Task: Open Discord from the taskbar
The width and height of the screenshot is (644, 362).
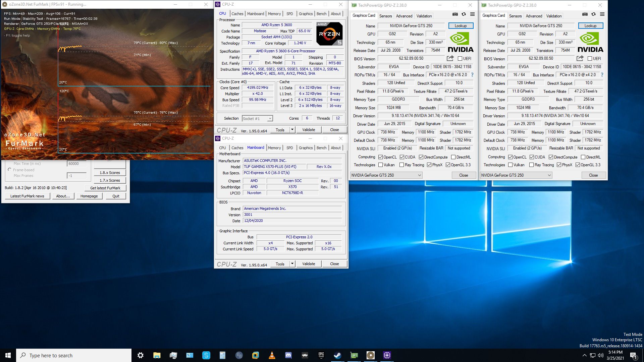Action: point(288,355)
